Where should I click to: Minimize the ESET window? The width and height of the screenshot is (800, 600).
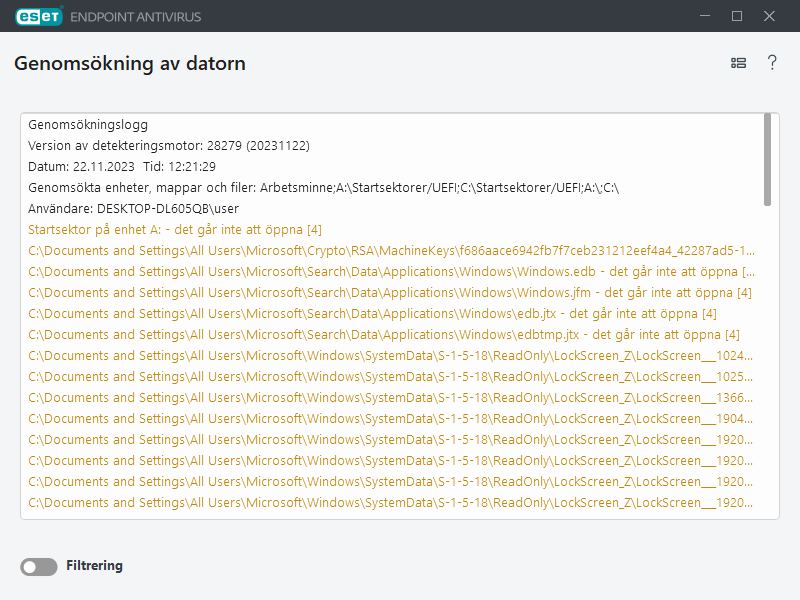705,16
